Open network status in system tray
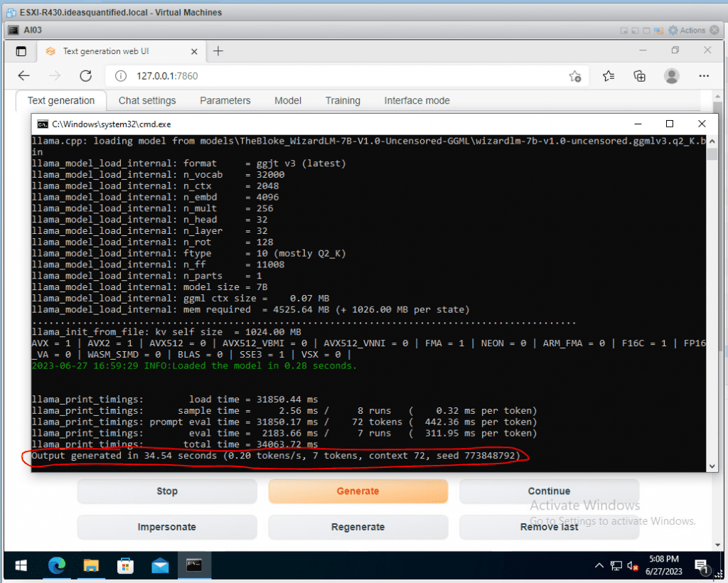The width and height of the screenshot is (728, 583). point(616,565)
